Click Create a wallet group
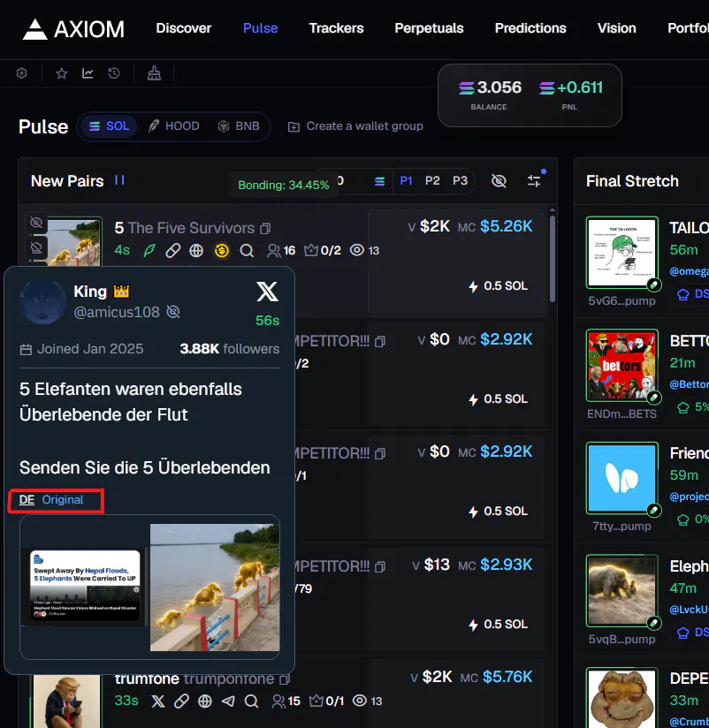The image size is (709, 728). click(355, 126)
